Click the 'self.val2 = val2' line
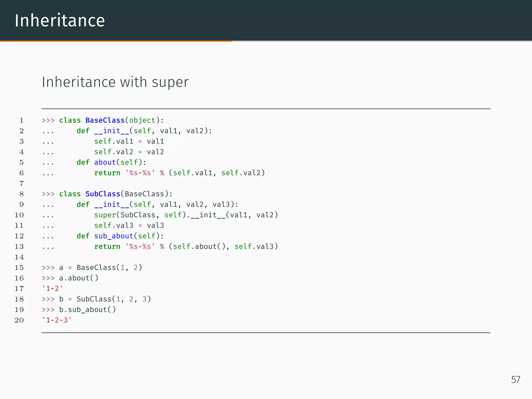This screenshot has width=532, height=399. 103,152
